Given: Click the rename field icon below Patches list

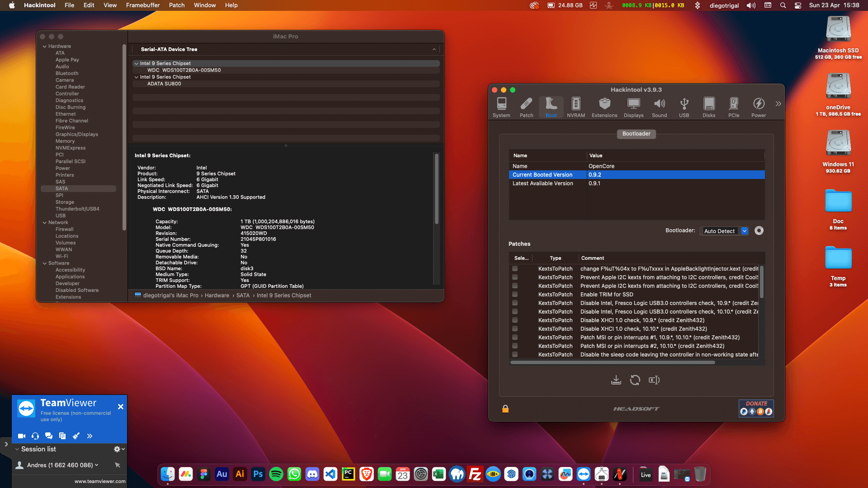Looking at the screenshot, I should pos(654,380).
